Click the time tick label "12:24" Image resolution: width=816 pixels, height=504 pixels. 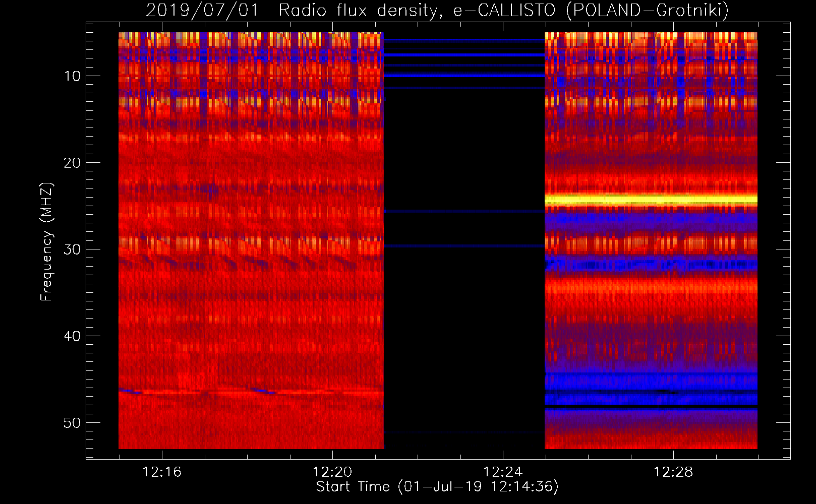tap(503, 472)
